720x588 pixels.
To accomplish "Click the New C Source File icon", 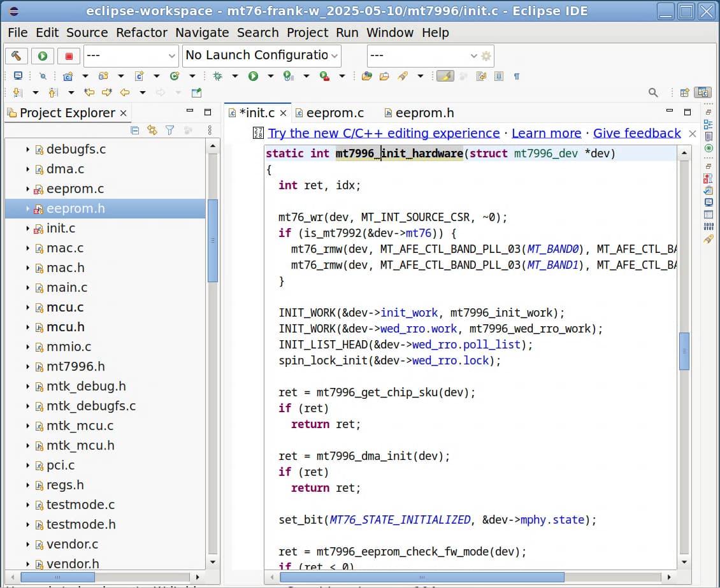I will point(139,76).
